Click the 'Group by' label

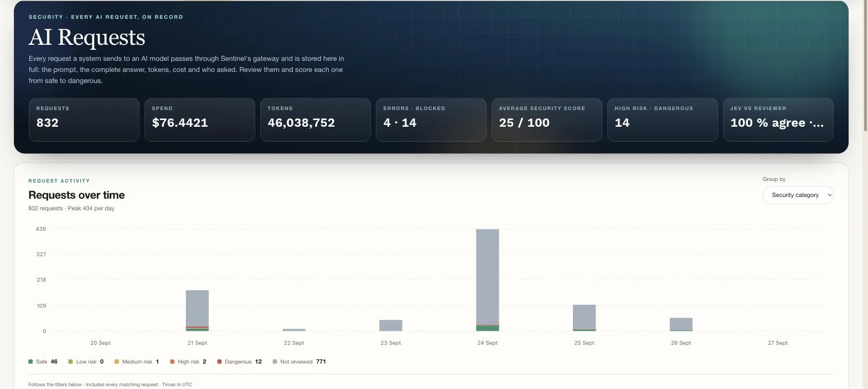[x=774, y=179]
